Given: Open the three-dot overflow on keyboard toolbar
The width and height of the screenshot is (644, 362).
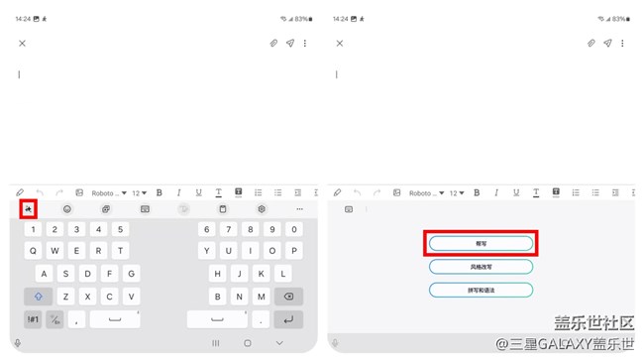Looking at the screenshot, I should (x=300, y=209).
